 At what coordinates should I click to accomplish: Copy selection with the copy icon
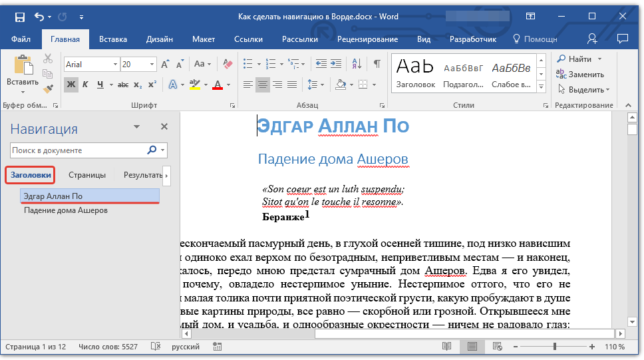pyautogui.click(x=48, y=74)
